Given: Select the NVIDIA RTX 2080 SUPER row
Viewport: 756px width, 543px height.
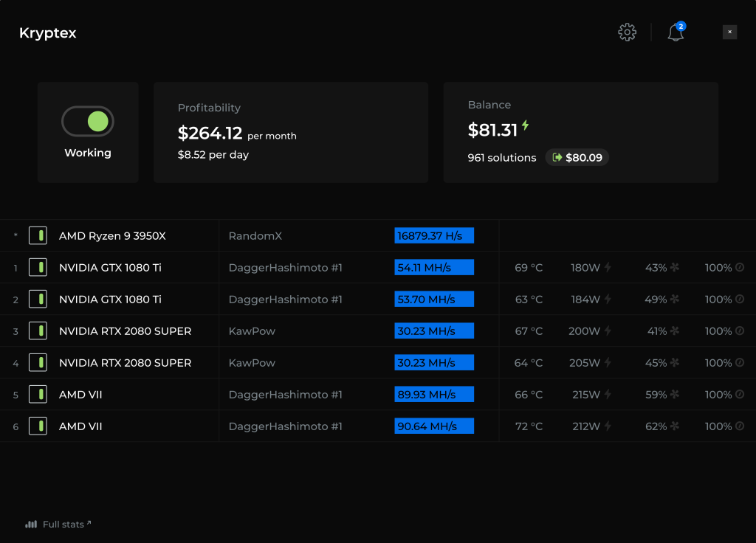Looking at the screenshot, I should tap(126, 331).
